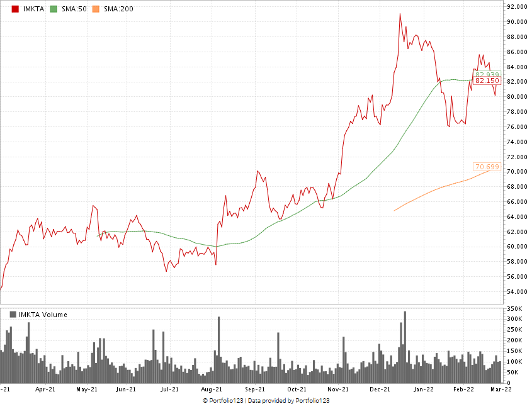Click the 54.000 price axis label
The image size is (532, 409).
click(517, 292)
